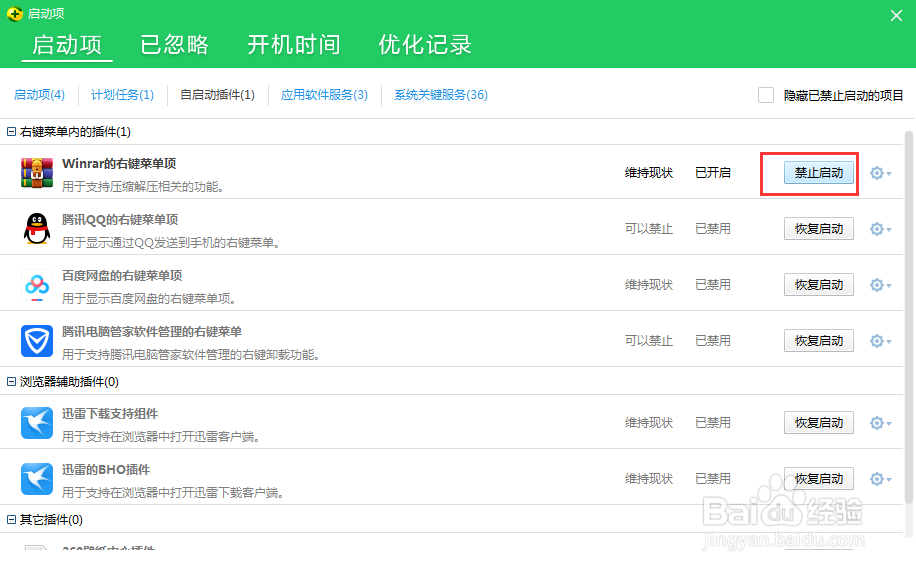
Task: Select the 启动项(4) sub-tab
Action: click(39, 95)
